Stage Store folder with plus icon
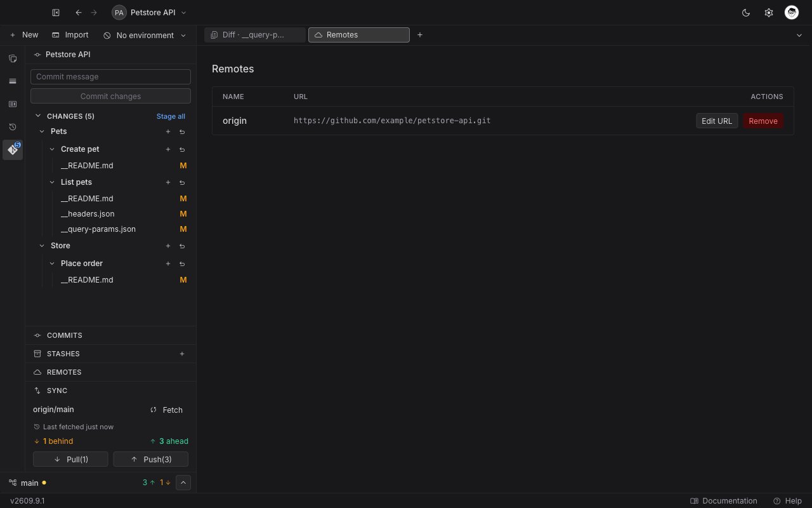812x508 pixels. click(x=168, y=246)
